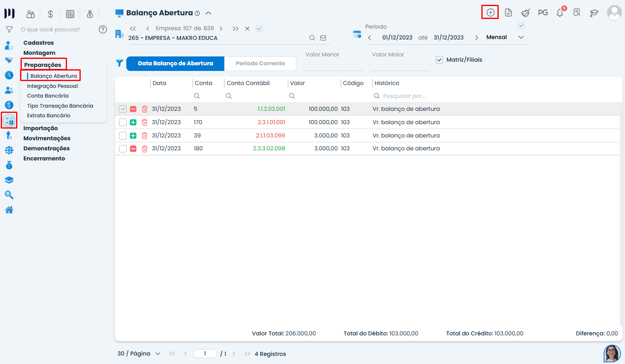The image size is (625, 364).
Task: Open the help question mark icon
Action: (x=103, y=29)
